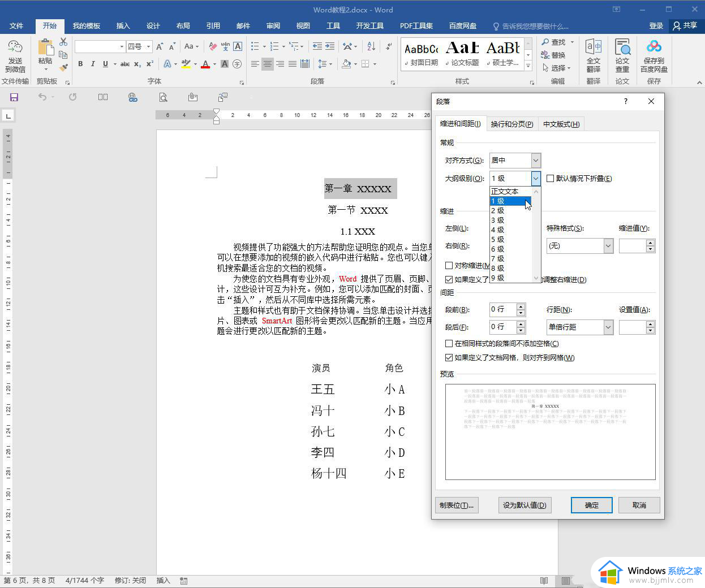The height and width of the screenshot is (588, 705).
Task: Apply superscript formatting
Action: point(150,64)
